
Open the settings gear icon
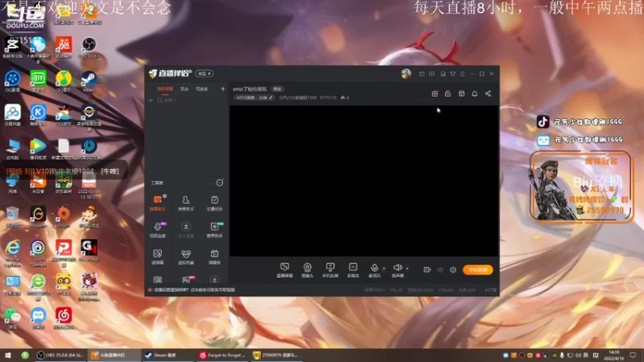pos(453,269)
